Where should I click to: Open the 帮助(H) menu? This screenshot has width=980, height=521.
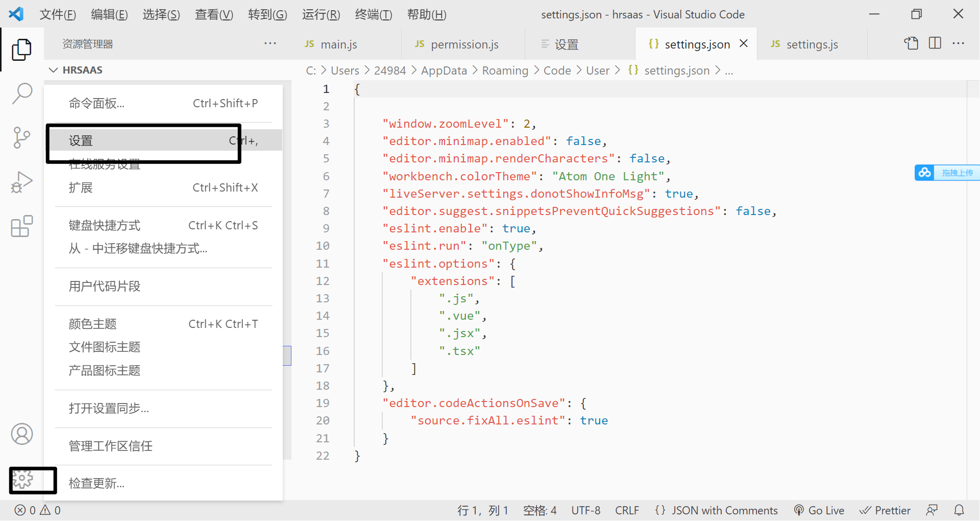[x=427, y=14]
